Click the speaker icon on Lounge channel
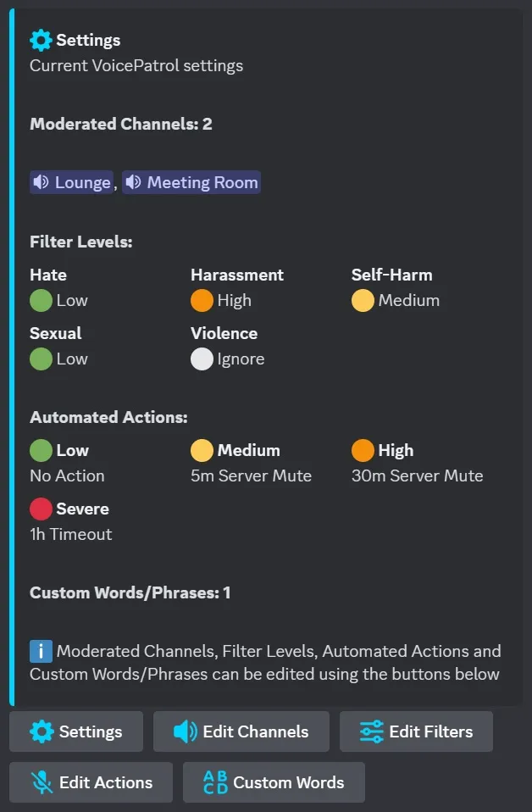The width and height of the screenshot is (532, 812). click(x=42, y=182)
